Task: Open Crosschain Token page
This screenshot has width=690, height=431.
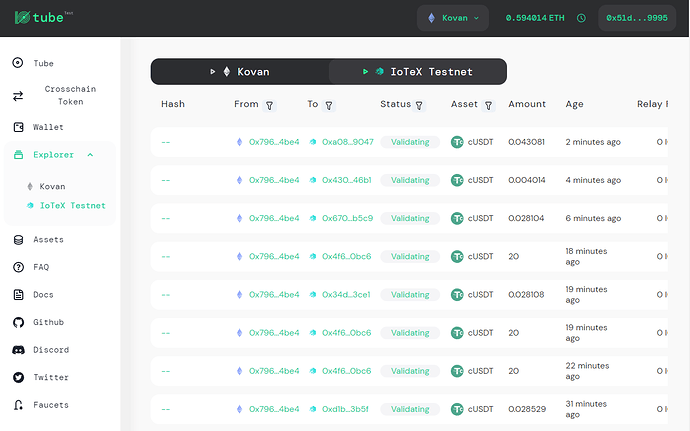Action: pyautogui.click(x=70, y=95)
